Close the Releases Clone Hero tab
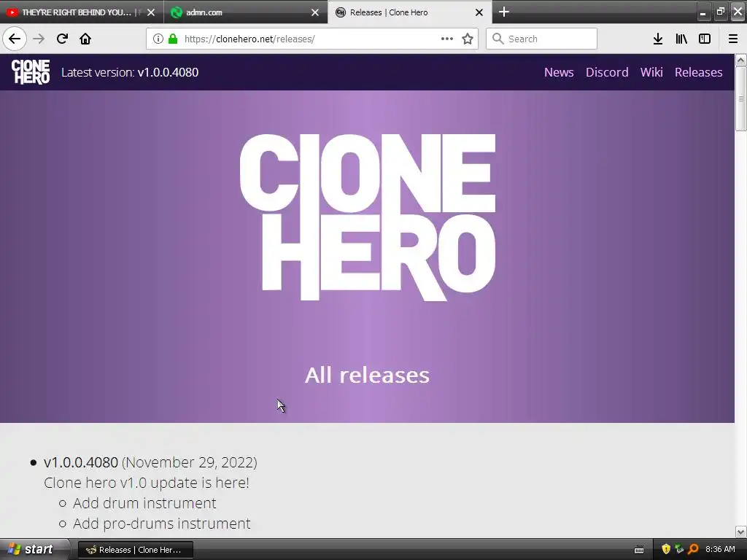 [x=479, y=12]
